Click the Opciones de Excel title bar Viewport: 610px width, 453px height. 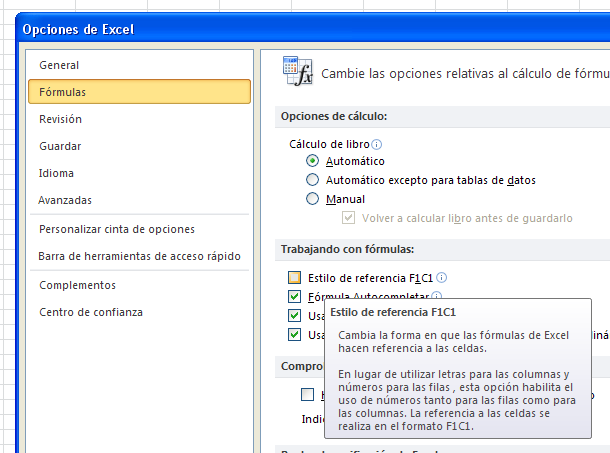click(313, 29)
